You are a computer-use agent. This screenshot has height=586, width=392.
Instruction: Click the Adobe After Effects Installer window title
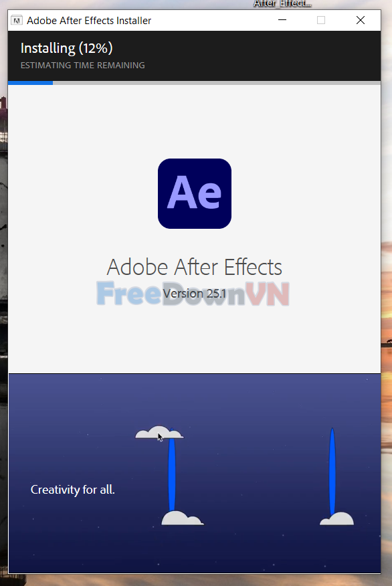(x=89, y=21)
